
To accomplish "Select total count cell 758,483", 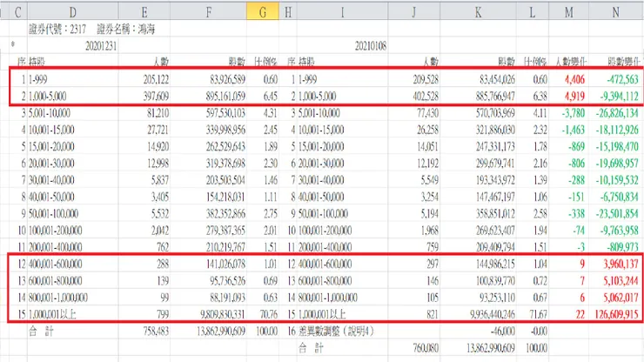I will (x=156, y=332).
